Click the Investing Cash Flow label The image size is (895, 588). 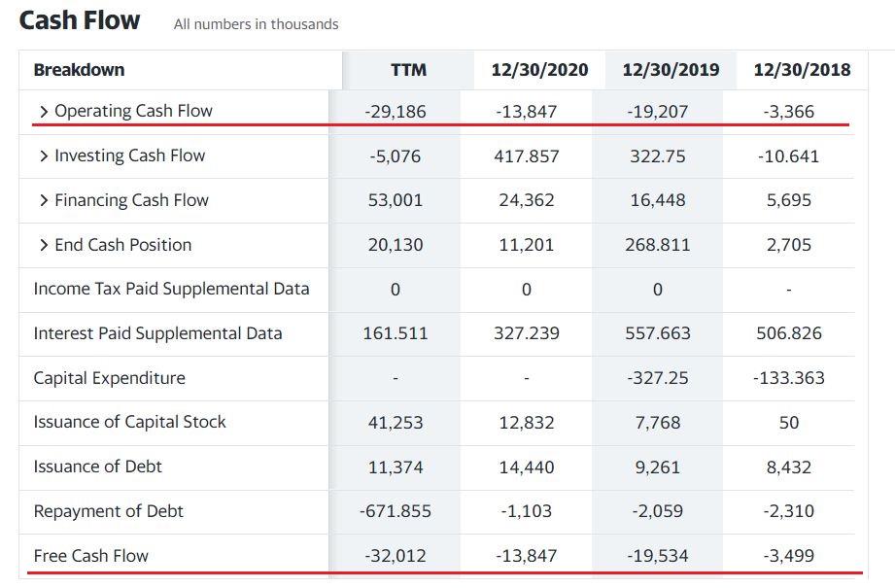129,156
